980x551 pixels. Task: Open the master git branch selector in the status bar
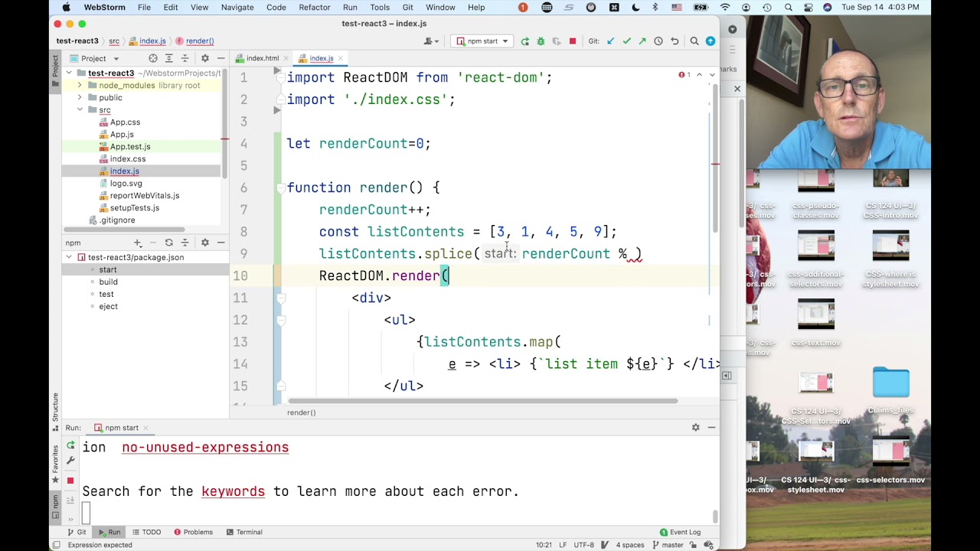668,545
